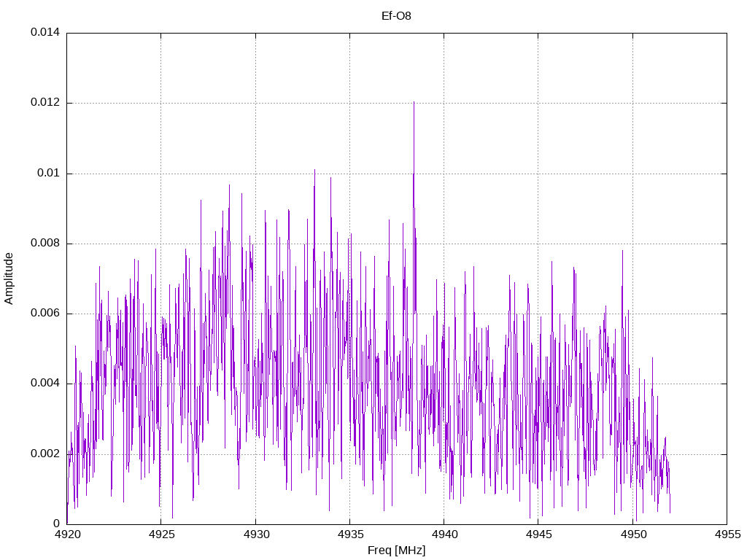Click the 0.004 y-axis tick label
This screenshot has height=560, width=747.
(45, 384)
